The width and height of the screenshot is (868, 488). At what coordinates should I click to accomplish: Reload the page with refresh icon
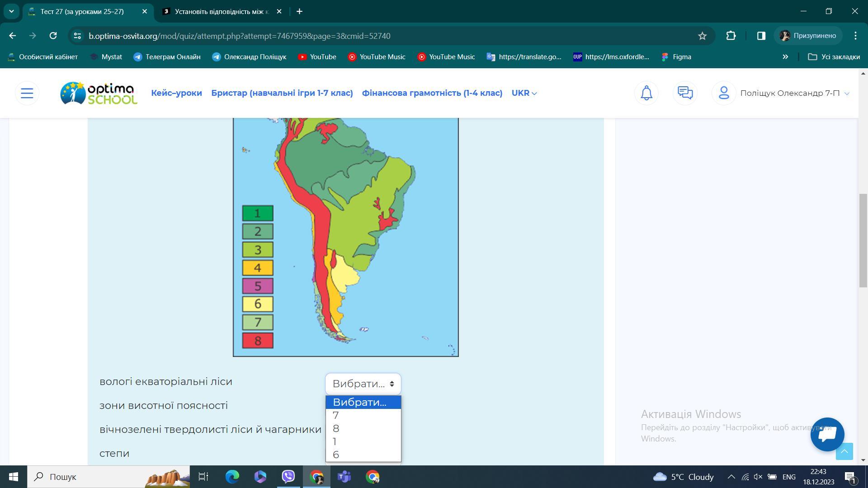[53, 36]
